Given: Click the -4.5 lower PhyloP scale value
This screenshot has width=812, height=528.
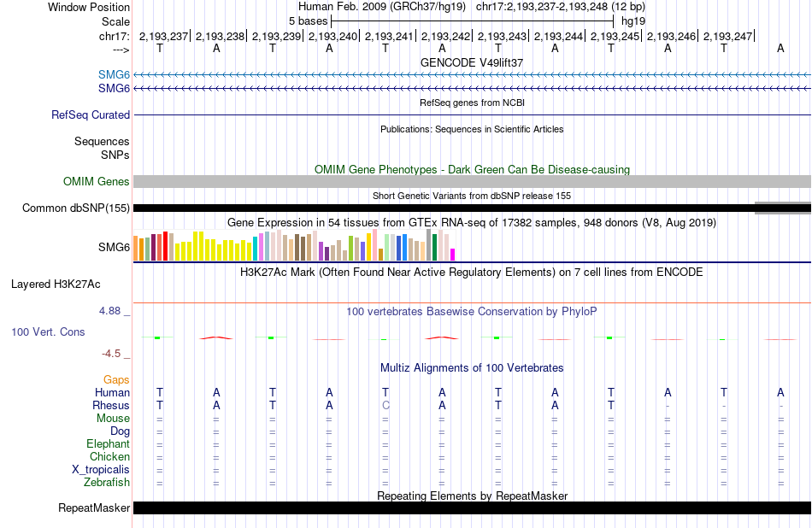Looking at the screenshot, I should coord(111,354).
